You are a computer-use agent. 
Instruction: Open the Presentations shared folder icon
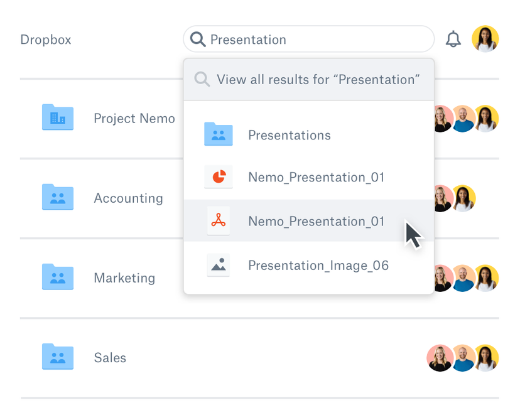click(x=219, y=134)
